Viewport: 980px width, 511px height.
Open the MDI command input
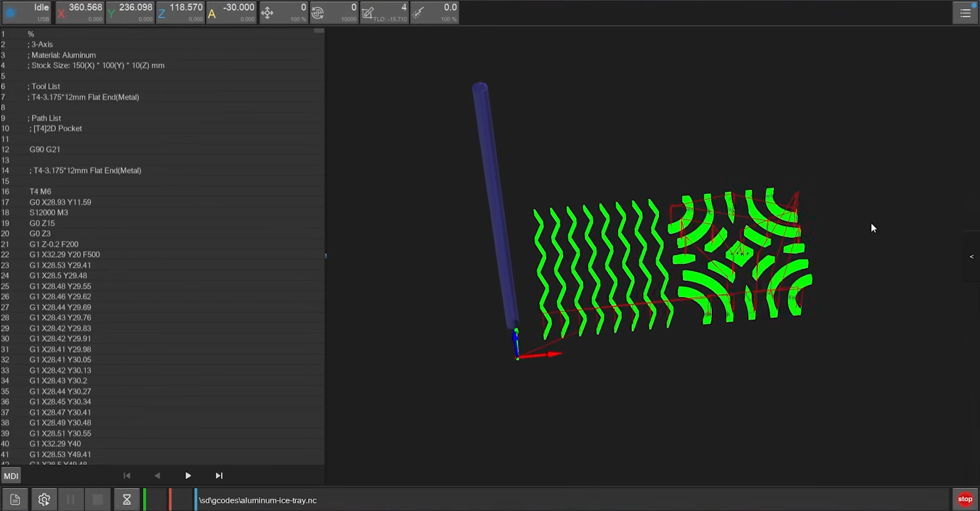(x=11, y=476)
